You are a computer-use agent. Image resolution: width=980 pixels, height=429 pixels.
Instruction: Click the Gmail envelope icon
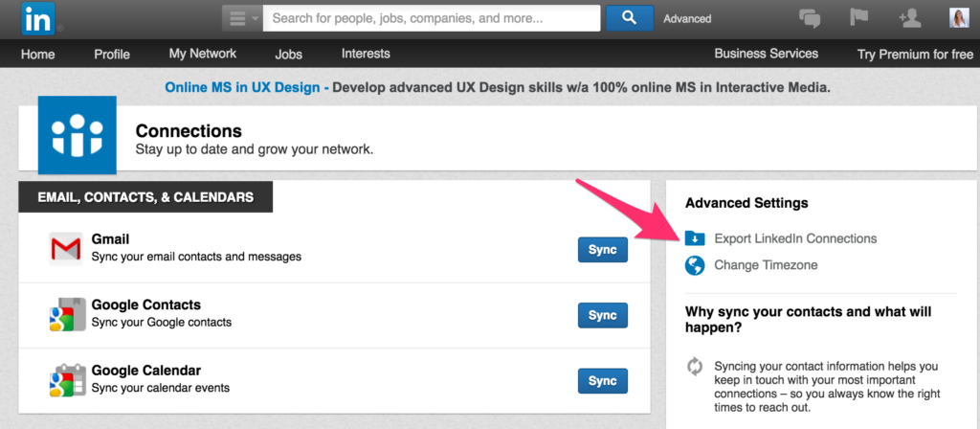pyautogui.click(x=66, y=249)
